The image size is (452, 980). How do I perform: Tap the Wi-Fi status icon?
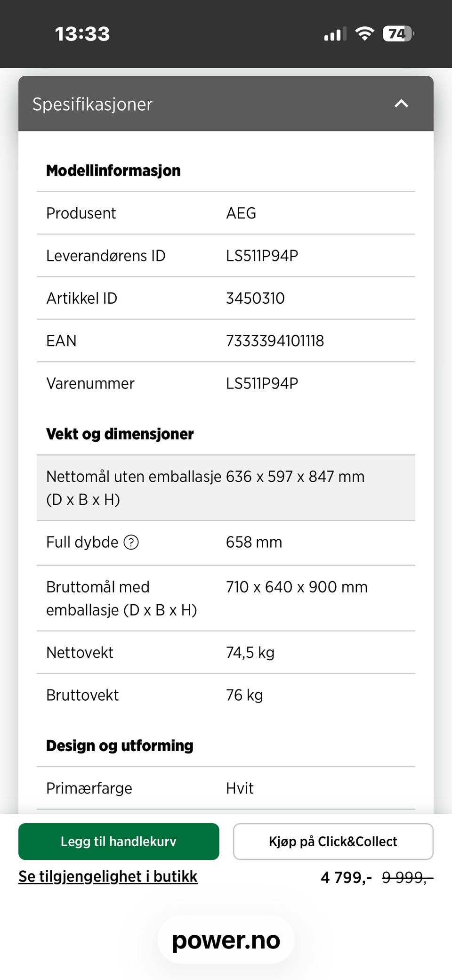pos(364,33)
